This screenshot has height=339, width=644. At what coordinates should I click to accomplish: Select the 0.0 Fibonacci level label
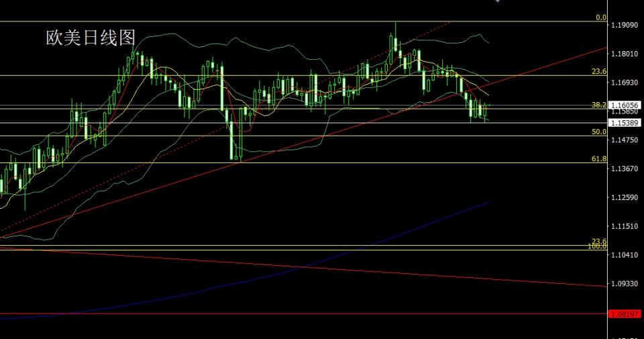click(x=600, y=17)
